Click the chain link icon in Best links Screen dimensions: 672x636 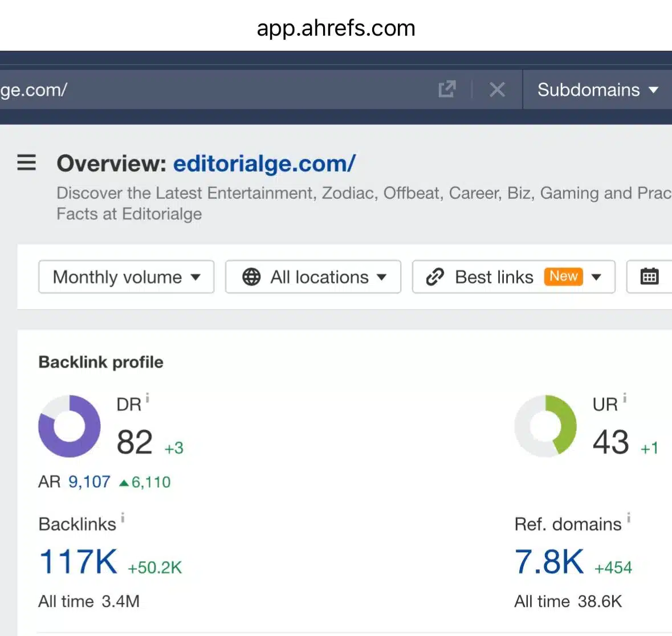point(435,277)
